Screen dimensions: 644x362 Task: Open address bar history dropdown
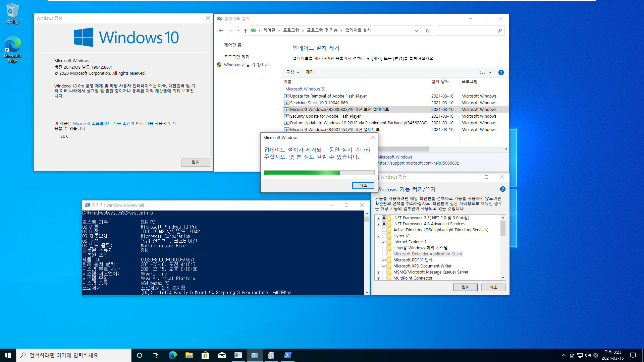pos(416,31)
